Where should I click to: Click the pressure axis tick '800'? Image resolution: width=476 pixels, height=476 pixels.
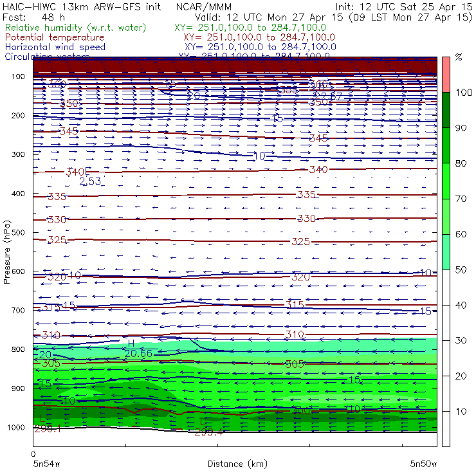(18, 349)
